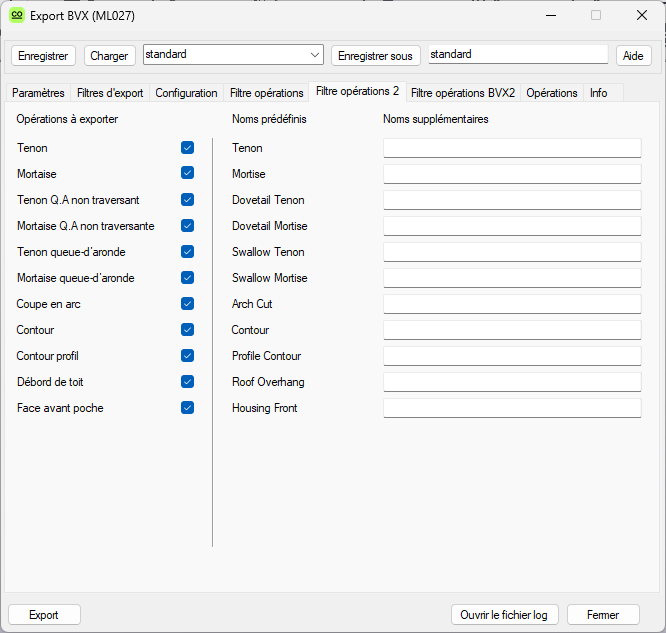The height and width of the screenshot is (633, 666).
Task: Click the Enregistrer sous name field
Action: [x=518, y=54]
